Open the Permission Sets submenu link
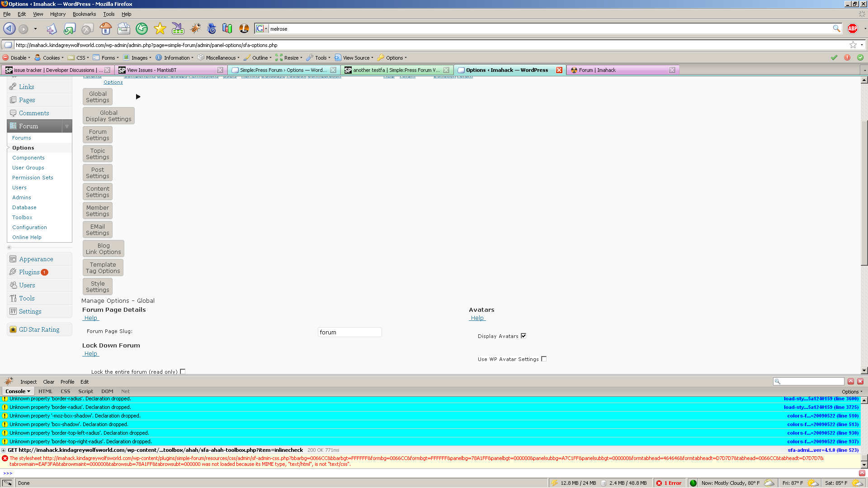This screenshot has height=488, width=868. pyautogui.click(x=33, y=178)
